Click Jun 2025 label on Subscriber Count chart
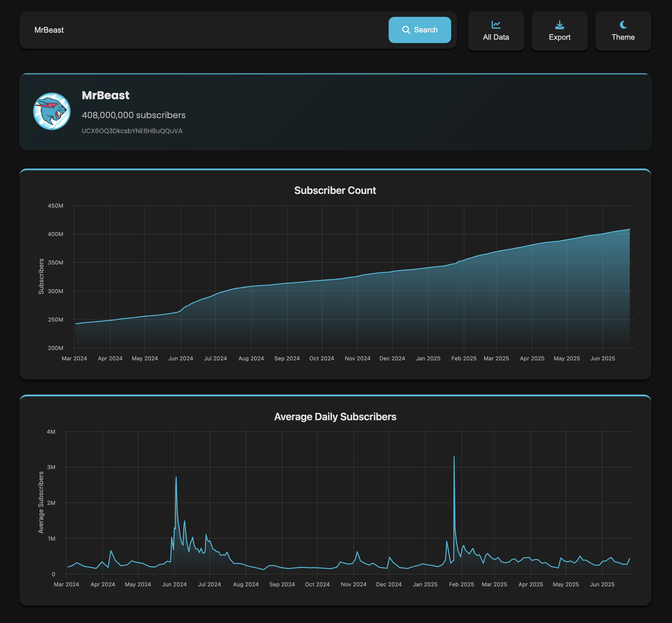672x623 pixels. tap(603, 358)
